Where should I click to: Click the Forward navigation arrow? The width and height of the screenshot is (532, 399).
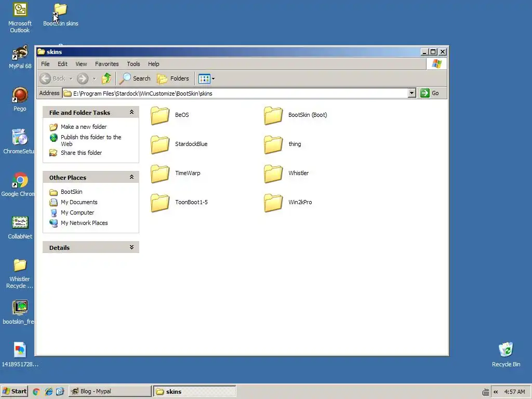coord(83,78)
